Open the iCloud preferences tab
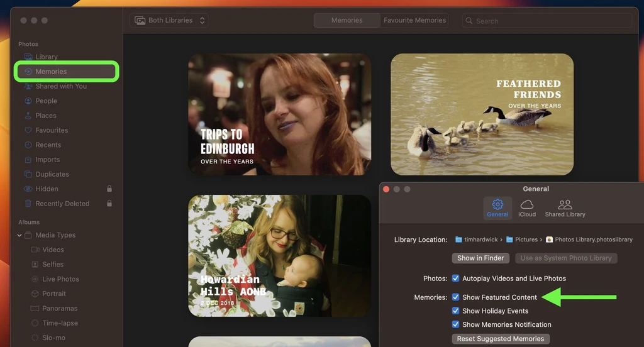Image resolution: width=644 pixels, height=347 pixels. click(527, 208)
